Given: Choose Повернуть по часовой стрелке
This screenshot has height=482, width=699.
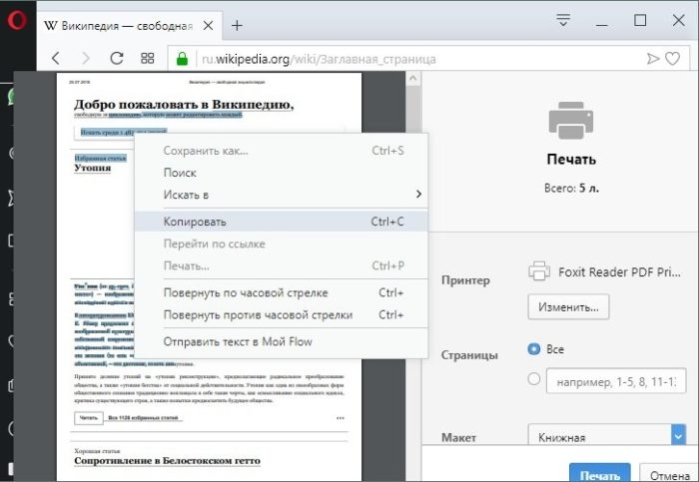Looking at the screenshot, I should point(281,293).
